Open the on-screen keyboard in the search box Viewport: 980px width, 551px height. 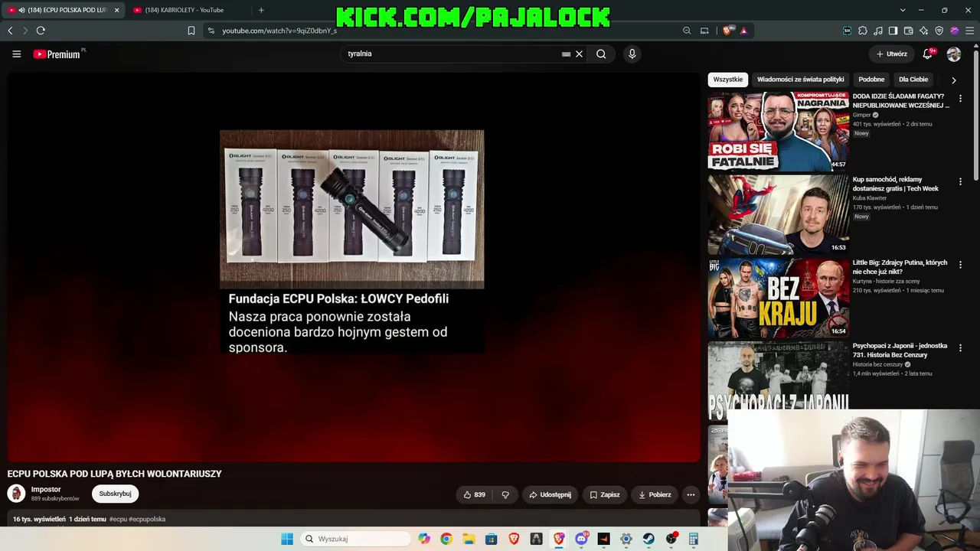566,54
